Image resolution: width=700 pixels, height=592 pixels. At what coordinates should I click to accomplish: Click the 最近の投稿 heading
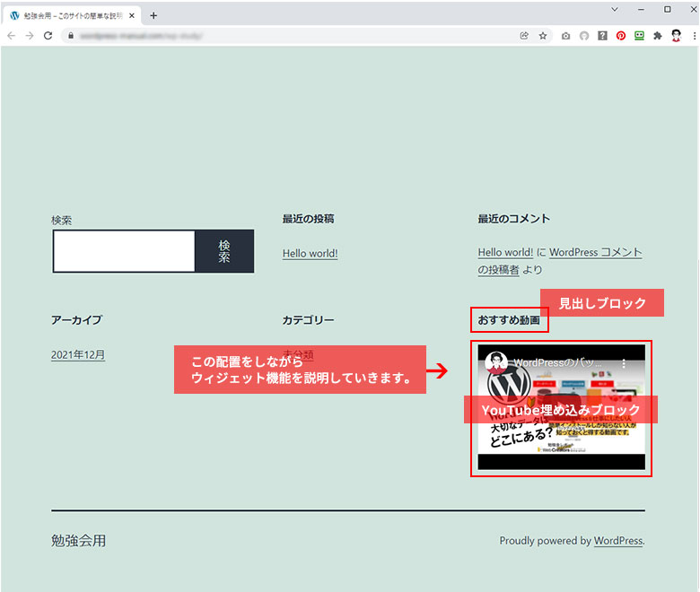308,219
